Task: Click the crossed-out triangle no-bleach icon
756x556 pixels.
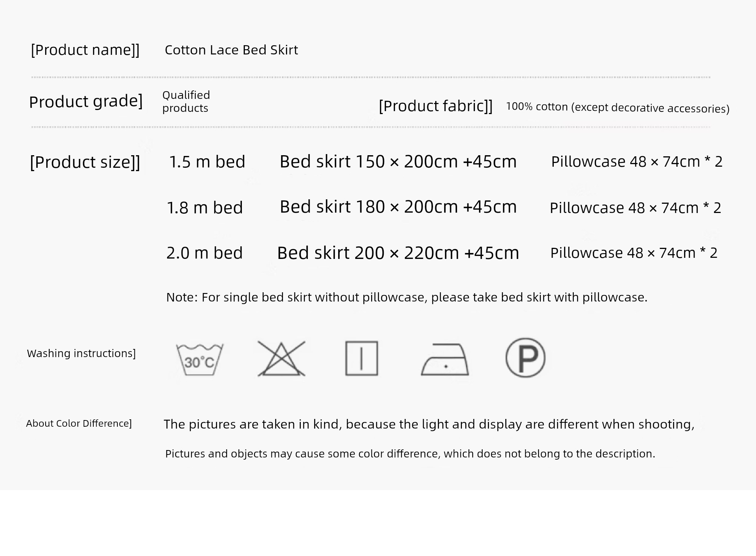Action: (282, 359)
